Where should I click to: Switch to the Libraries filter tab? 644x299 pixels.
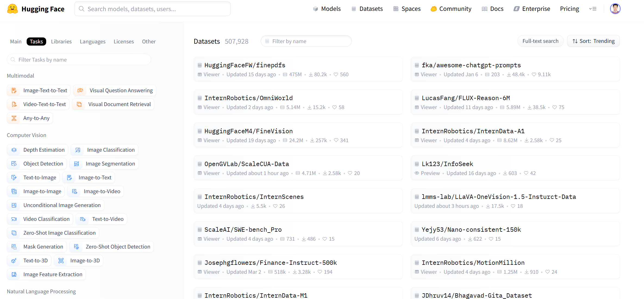coord(61,42)
